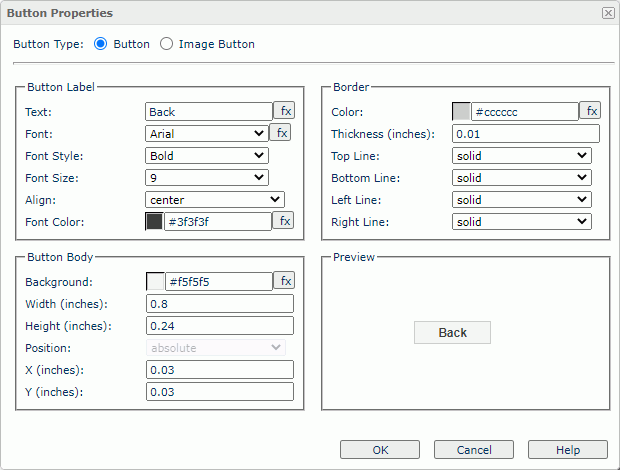Pick the Font Color dark swatch
Viewport: 620px width, 470px height.
154,222
